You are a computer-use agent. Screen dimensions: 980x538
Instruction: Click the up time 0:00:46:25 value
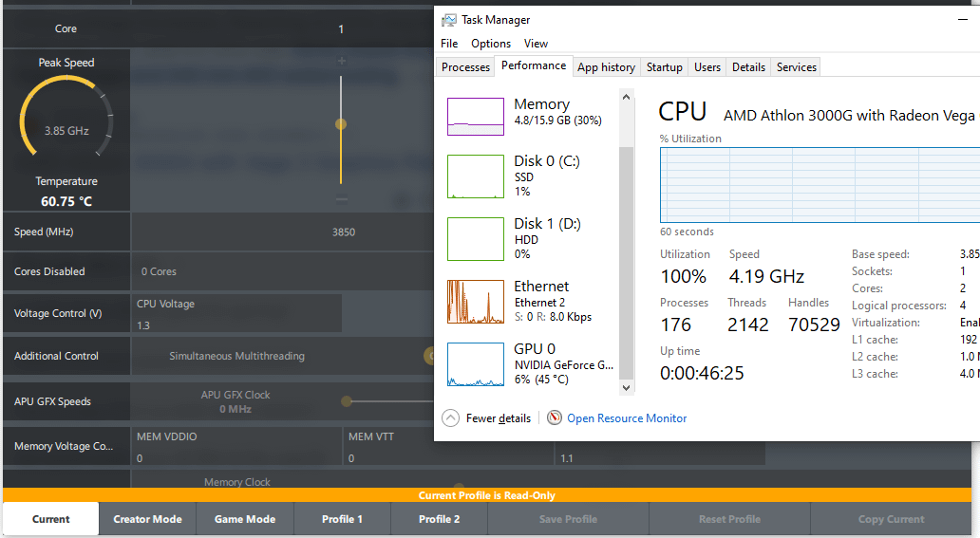702,373
